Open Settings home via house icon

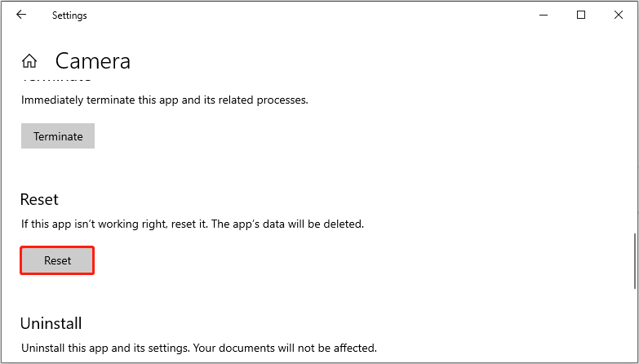[x=29, y=61]
